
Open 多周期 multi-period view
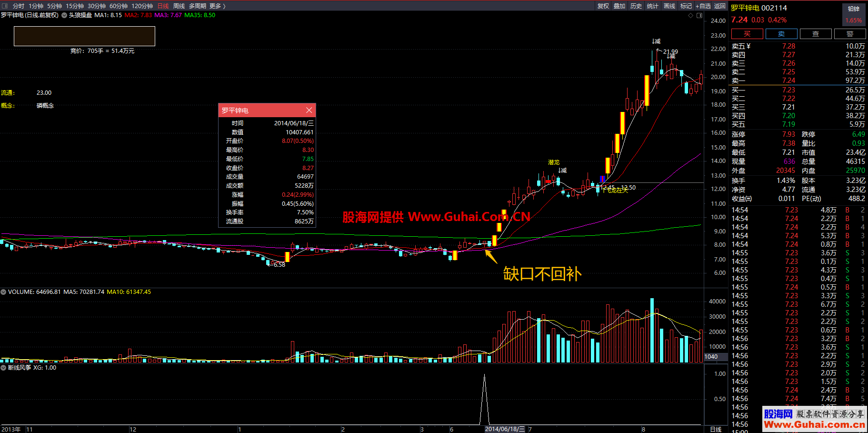click(198, 6)
